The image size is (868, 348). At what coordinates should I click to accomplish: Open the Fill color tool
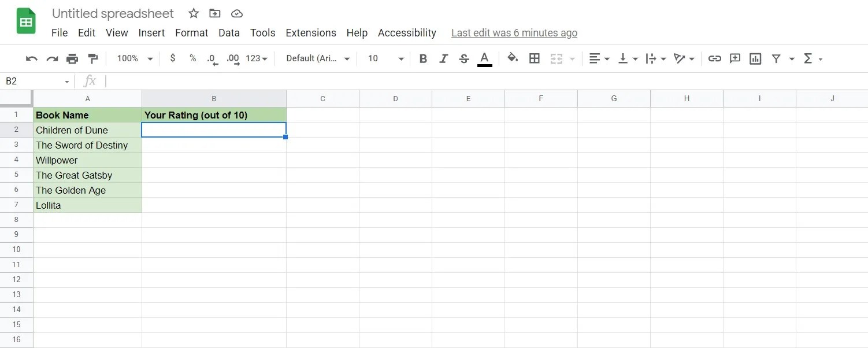[513, 58]
